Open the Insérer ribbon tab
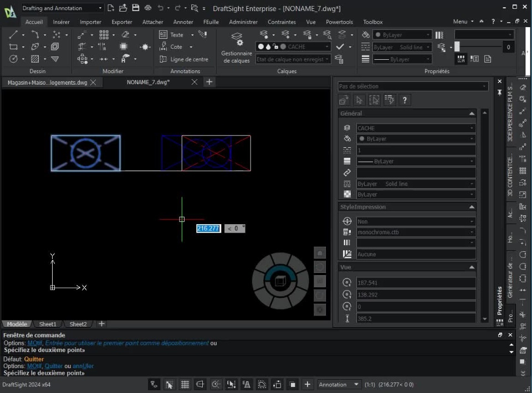 click(x=61, y=22)
